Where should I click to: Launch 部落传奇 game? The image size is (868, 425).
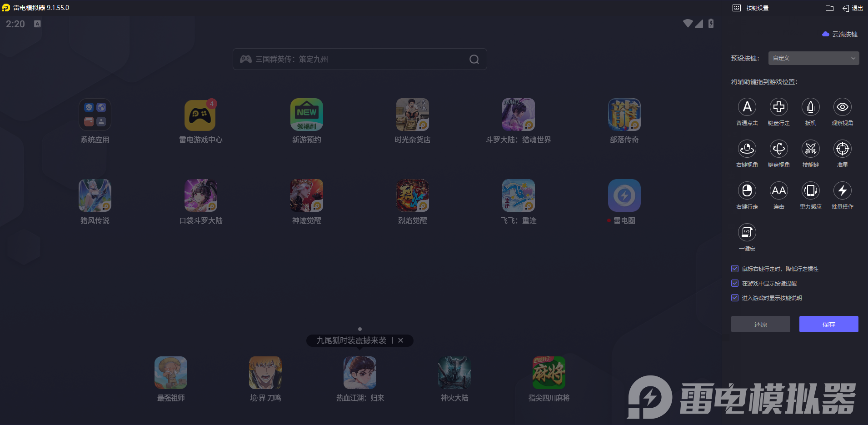pyautogui.click(x=624, y=115)
